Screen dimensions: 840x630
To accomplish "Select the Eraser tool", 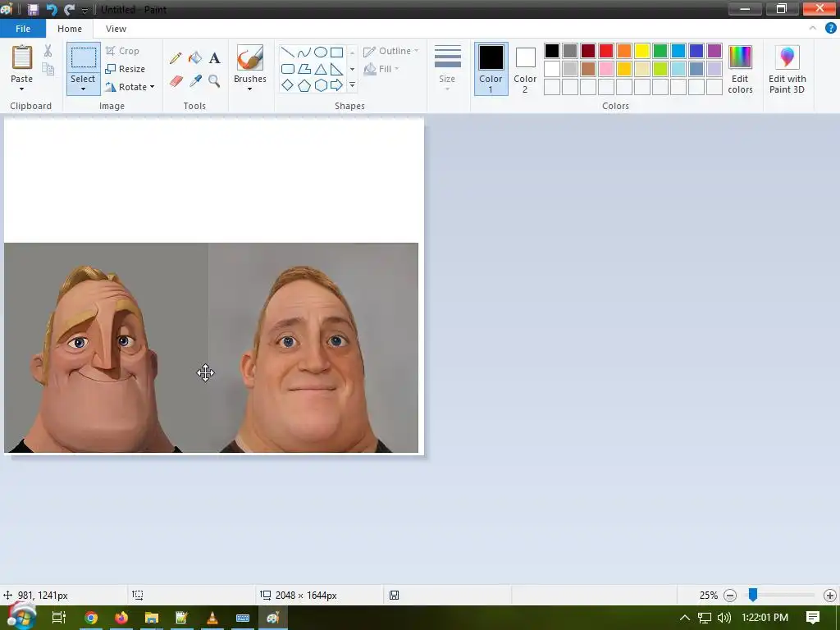I will coord(176,81).
